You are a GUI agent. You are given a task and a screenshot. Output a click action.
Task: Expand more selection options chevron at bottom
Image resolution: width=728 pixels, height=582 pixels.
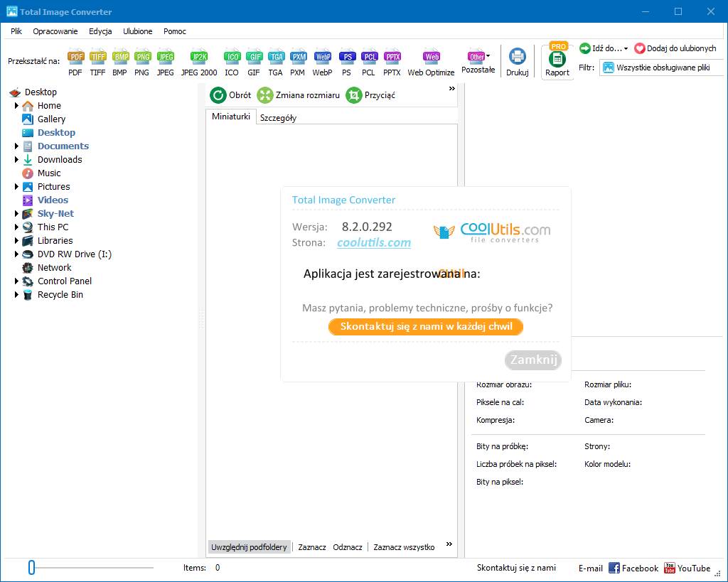pos(449,544)
